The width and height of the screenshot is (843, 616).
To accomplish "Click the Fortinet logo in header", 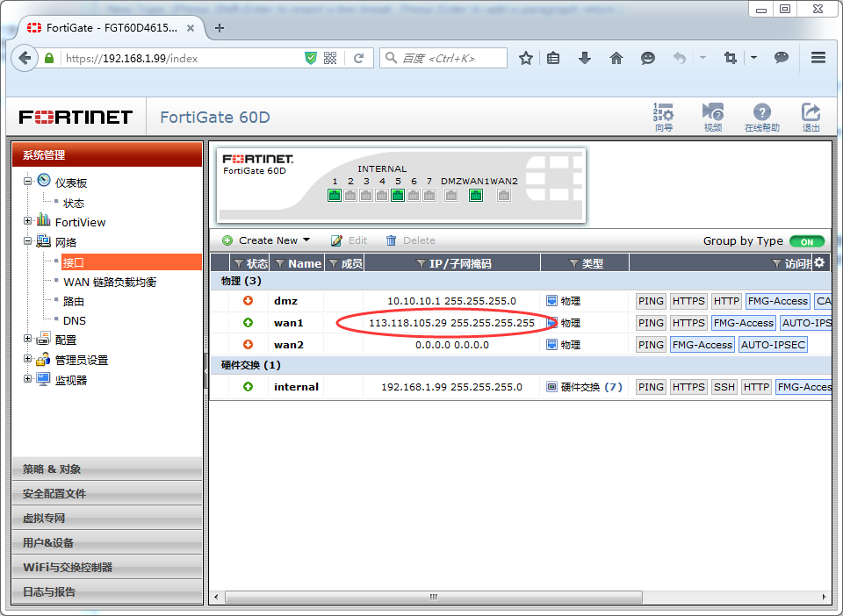I will pyautogui.click(x=76, y=117).
